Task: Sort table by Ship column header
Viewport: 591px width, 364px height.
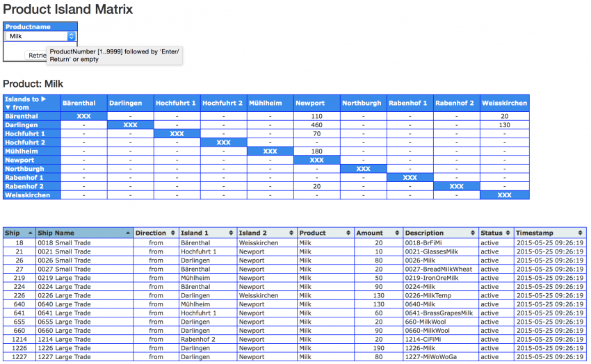Action: point(19,233)
